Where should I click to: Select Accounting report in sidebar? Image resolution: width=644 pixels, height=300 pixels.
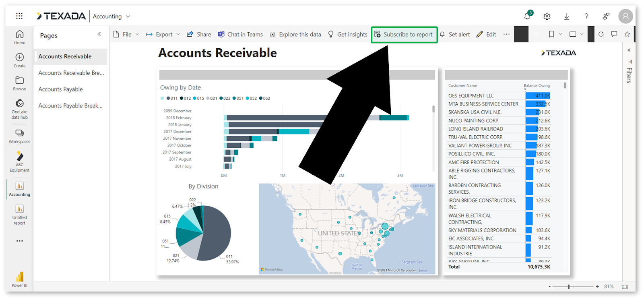coord(19,189)
